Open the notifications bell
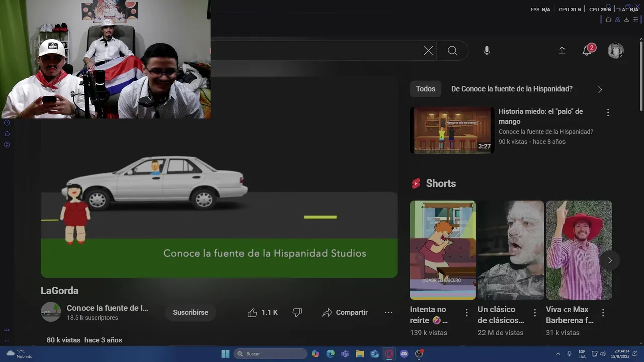This screenshot has width=644, height=362. click(x=587, y=51)
